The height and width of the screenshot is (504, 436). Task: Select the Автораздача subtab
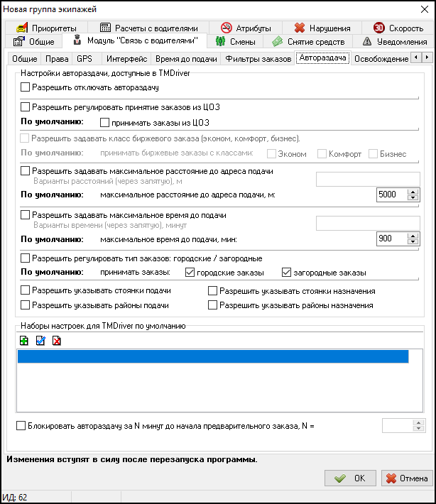(x=322, y=58)
